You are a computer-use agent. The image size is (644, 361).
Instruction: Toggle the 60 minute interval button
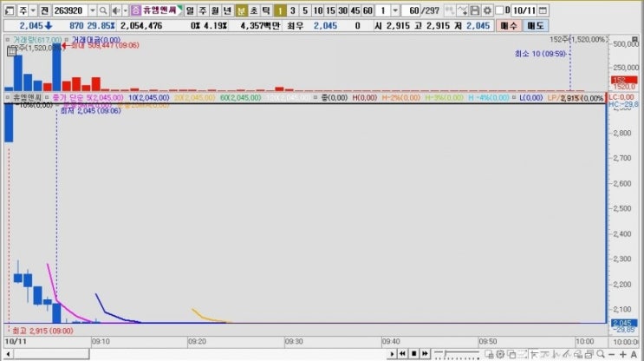point(368,10)
